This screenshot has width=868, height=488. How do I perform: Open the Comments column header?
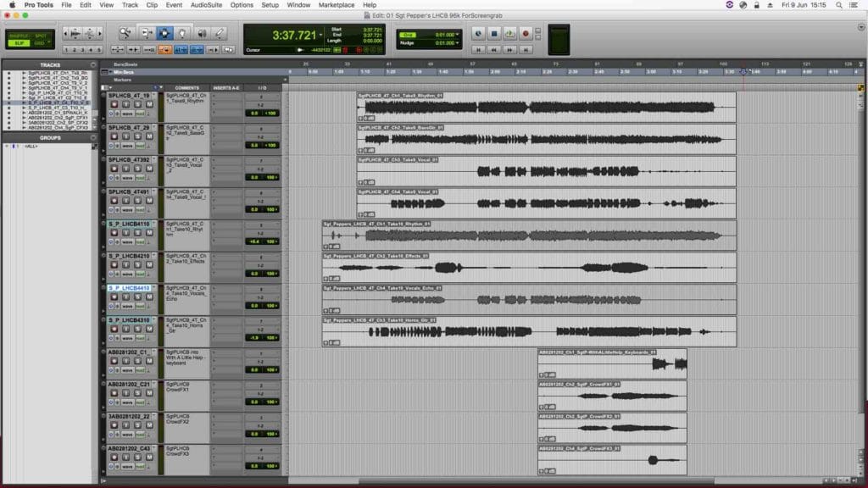pyautogui.click(x=187, y=88)
